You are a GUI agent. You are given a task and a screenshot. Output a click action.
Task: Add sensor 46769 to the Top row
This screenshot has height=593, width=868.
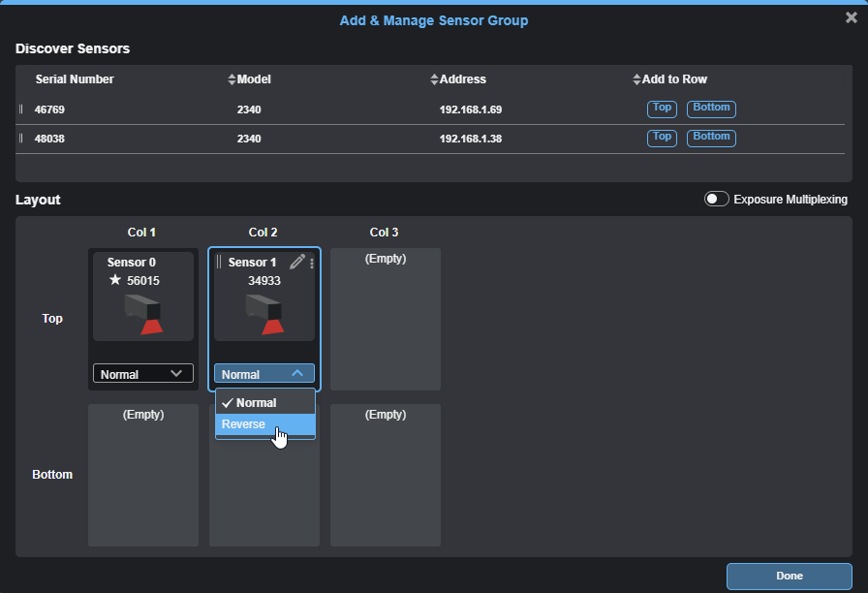click(x=662, y=109)
